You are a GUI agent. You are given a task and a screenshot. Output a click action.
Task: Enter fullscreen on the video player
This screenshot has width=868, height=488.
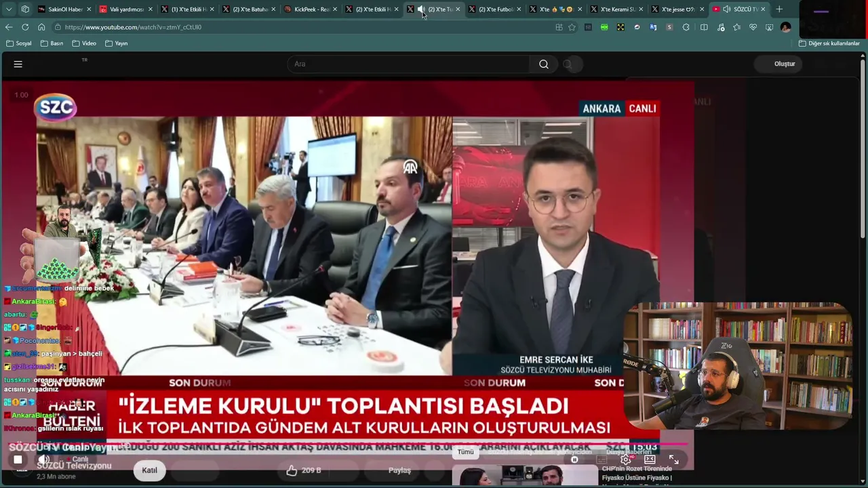pos(674,460)
